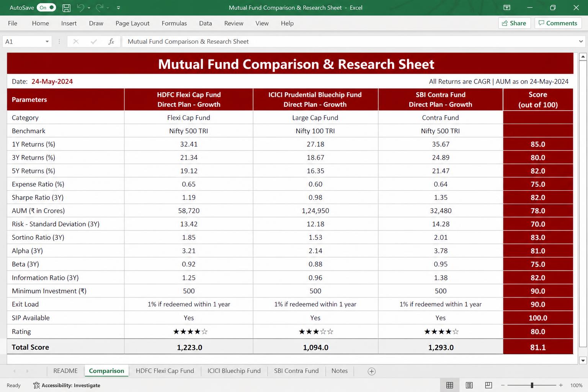This screenshot has height=392, width=588.
Task: Click the zoom in plus icon
Action: coord(561,385)
